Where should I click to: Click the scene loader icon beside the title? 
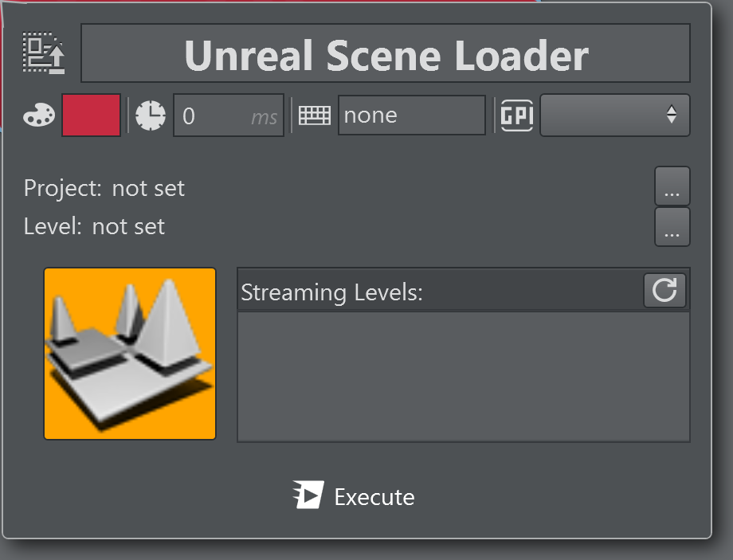44,53
